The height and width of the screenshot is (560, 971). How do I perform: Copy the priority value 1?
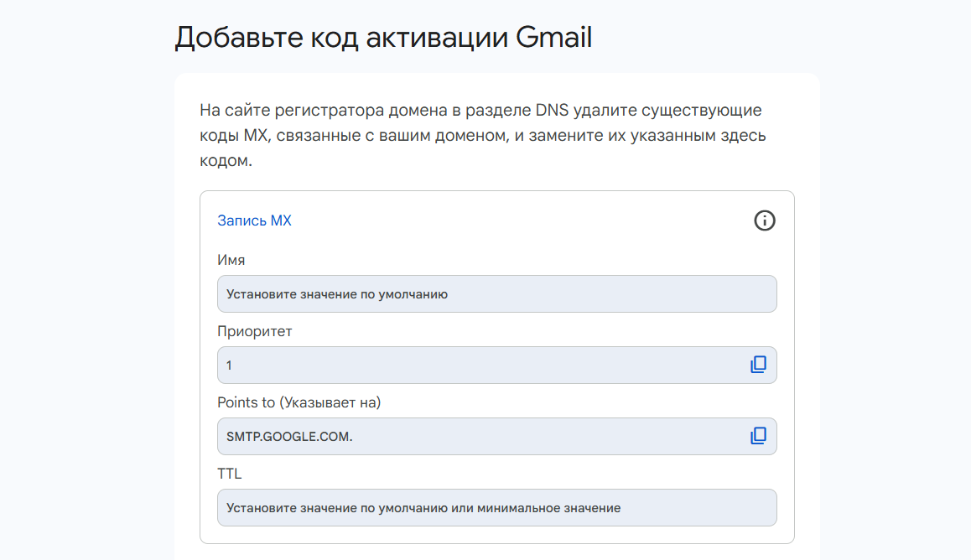click(759, 365)
